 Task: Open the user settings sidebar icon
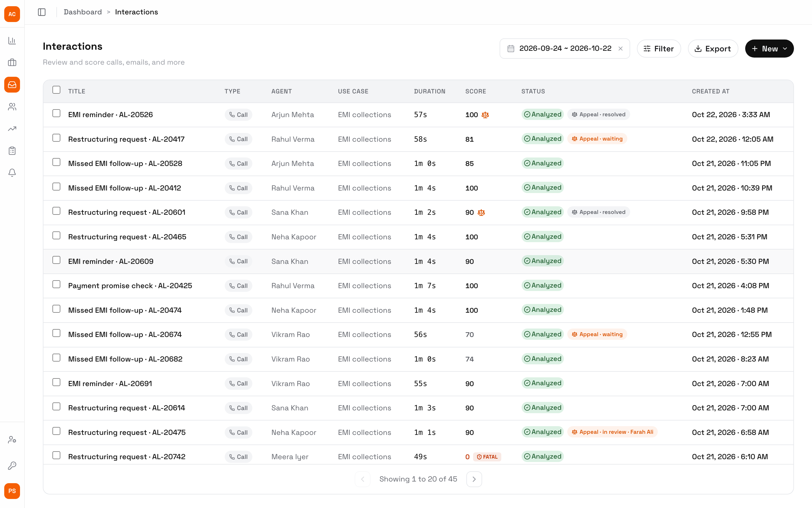[12, 440]
